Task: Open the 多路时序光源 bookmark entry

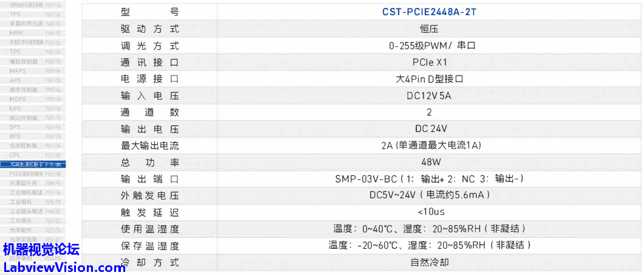Action: click(26, 23)
